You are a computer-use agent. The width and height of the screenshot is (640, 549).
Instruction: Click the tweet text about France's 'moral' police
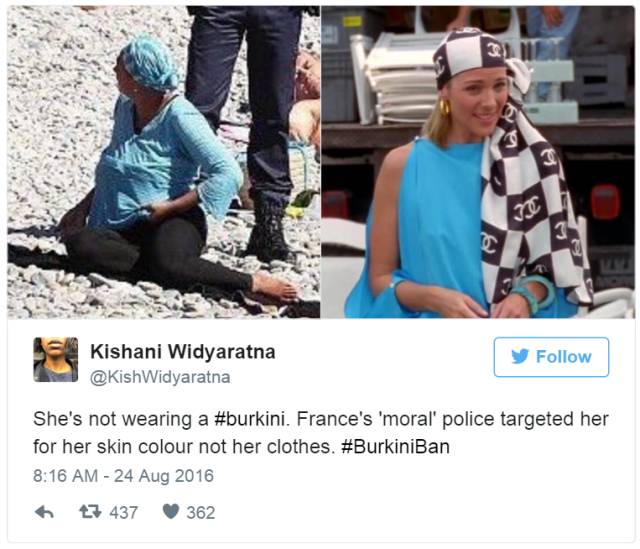pyautogui.click(x=321, y=433)
